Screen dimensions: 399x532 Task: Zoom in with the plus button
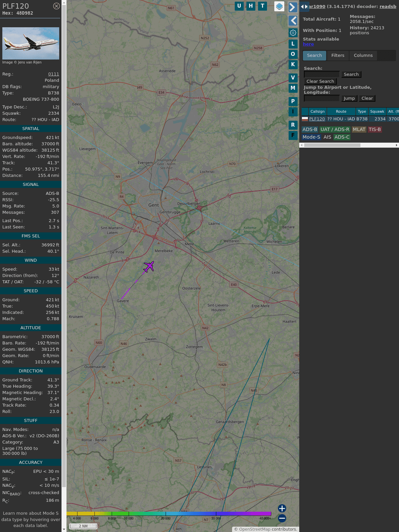pyautogui.click(x=282, y=508)
